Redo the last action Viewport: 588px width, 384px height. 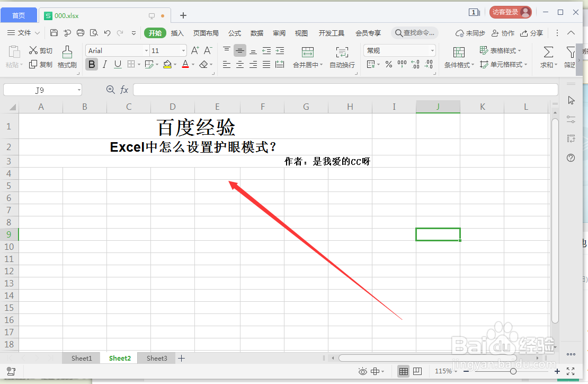[x=120, y=33]
